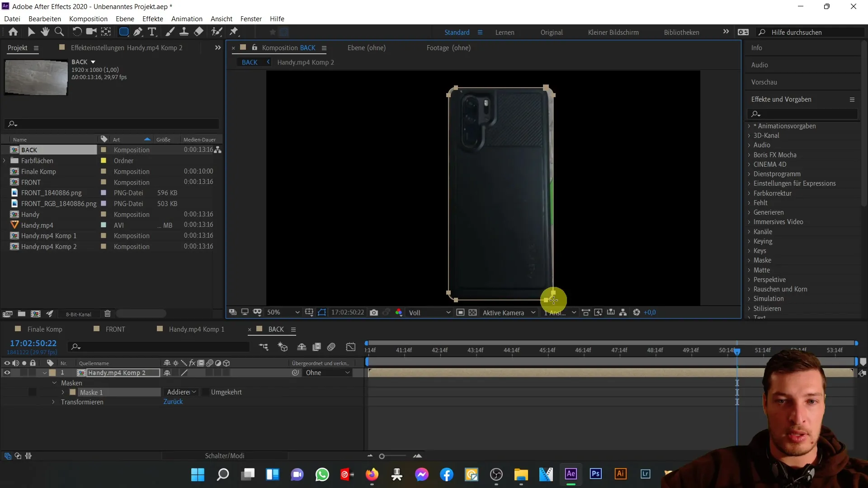
Task: Toggle mask and shape path visibility
Action: tap(322, 312)
